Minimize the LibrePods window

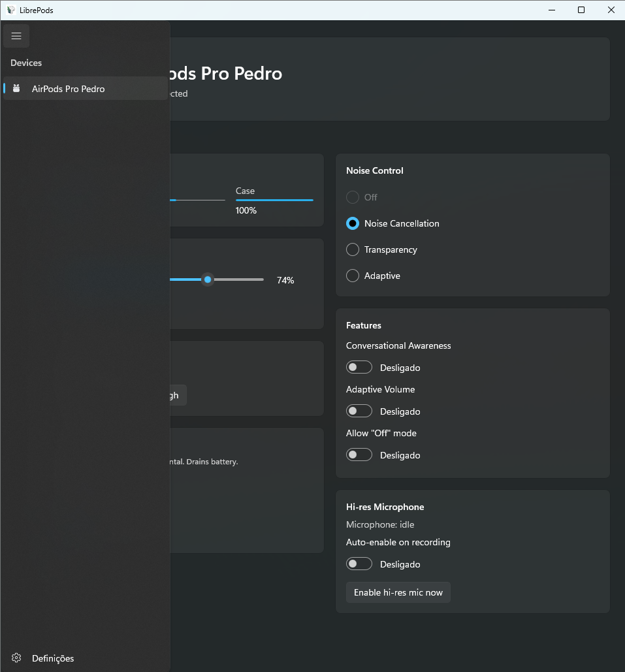(552, 10)
